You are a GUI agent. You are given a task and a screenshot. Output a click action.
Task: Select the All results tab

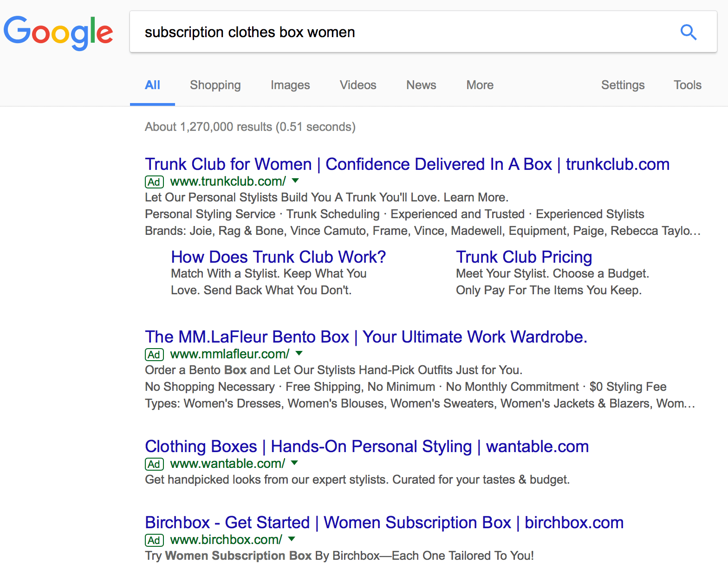point(152,85)
